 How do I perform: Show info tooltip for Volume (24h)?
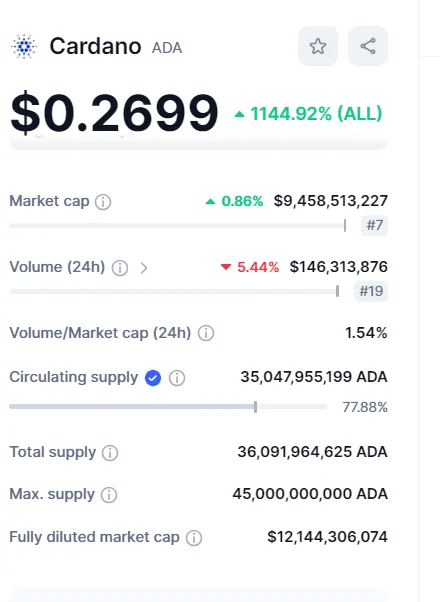(x=120, y=268)
